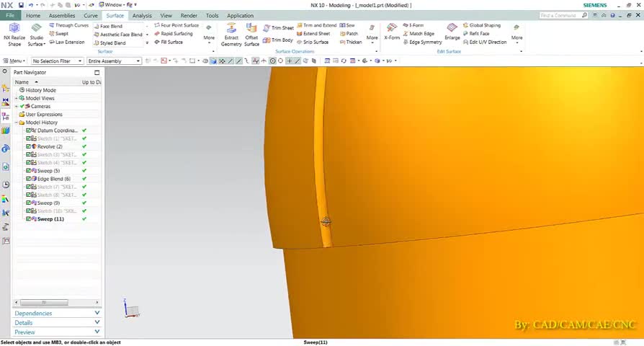Select Trim Body command
Screen dimensions: 644x346
click(x=277, y=40)
